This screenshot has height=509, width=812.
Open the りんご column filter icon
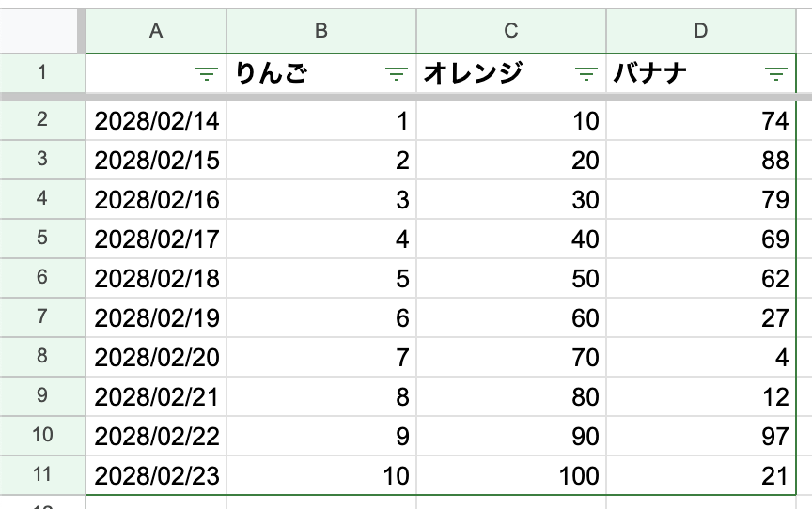397,74
